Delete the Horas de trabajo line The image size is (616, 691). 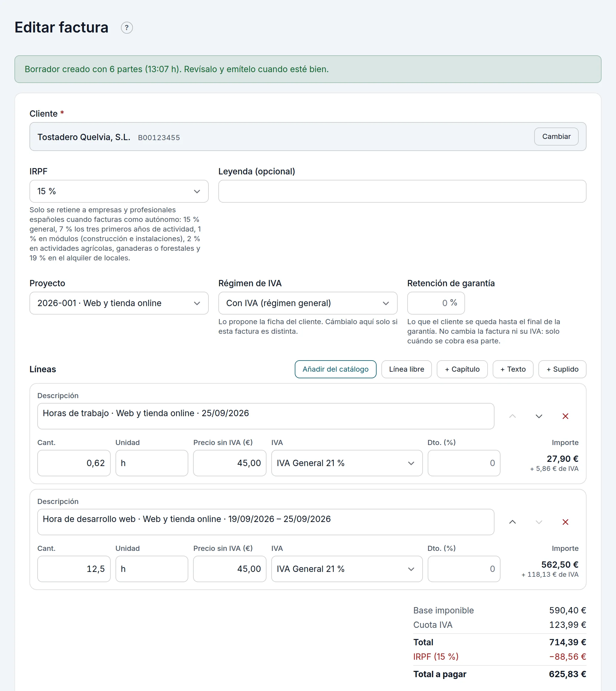click(x=565, y=416)
